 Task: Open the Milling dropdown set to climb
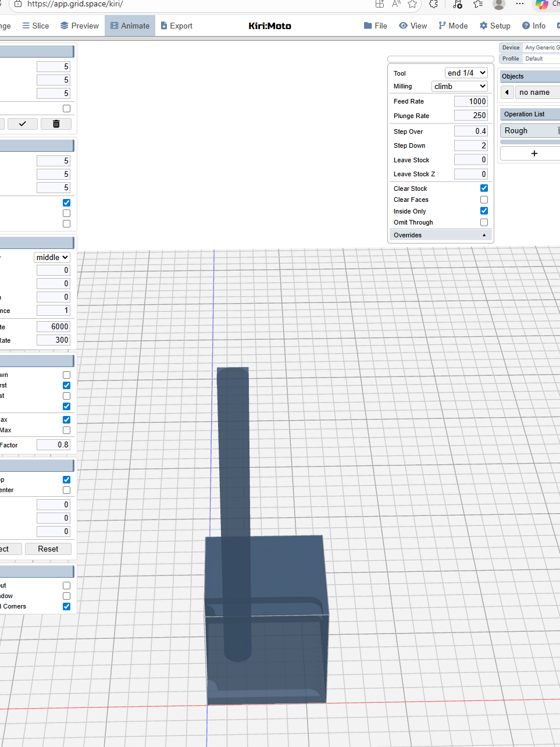[x=459, y=86]
